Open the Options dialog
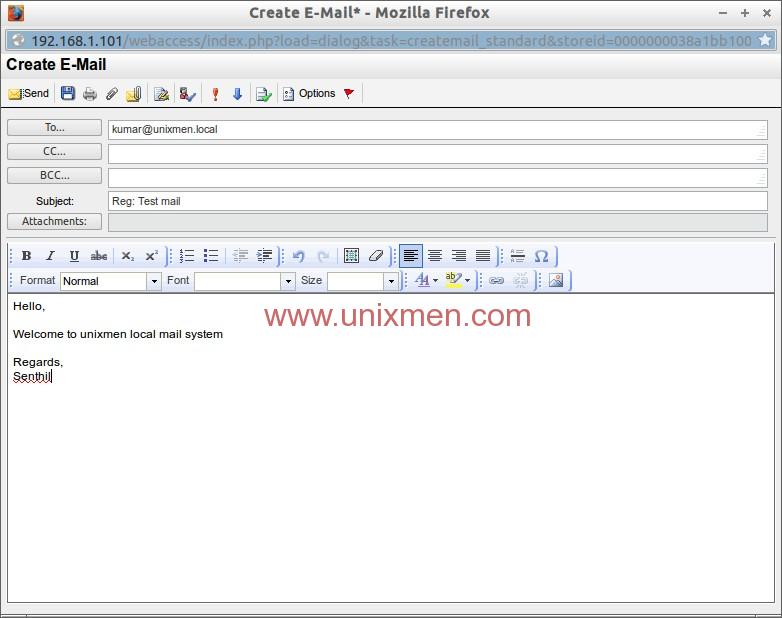The image size is (782, 618). [309, 94]
